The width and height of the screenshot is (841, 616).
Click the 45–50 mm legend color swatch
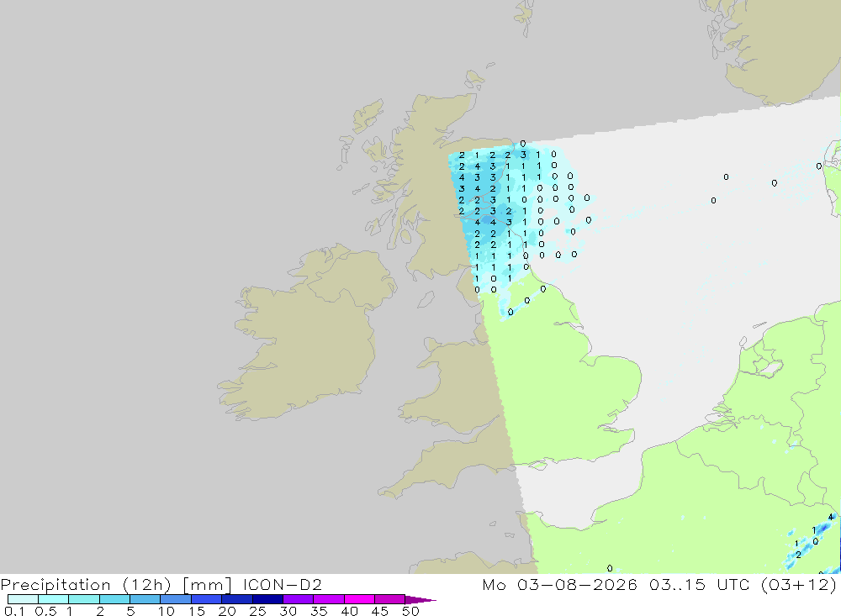[389, 599]
